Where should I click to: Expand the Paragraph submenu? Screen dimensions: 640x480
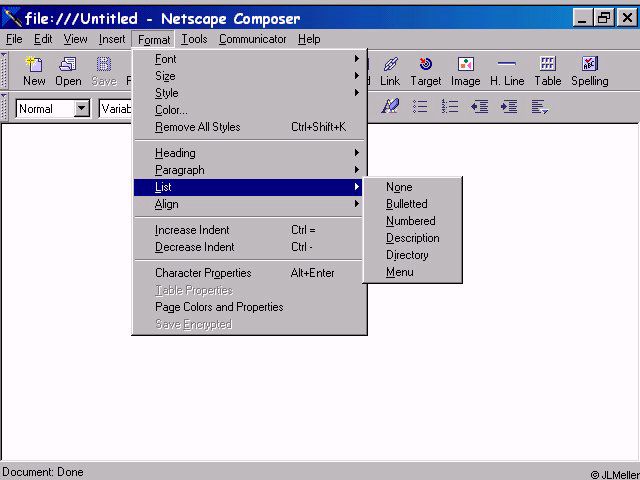pyautogui.click(x=250, y=170)
